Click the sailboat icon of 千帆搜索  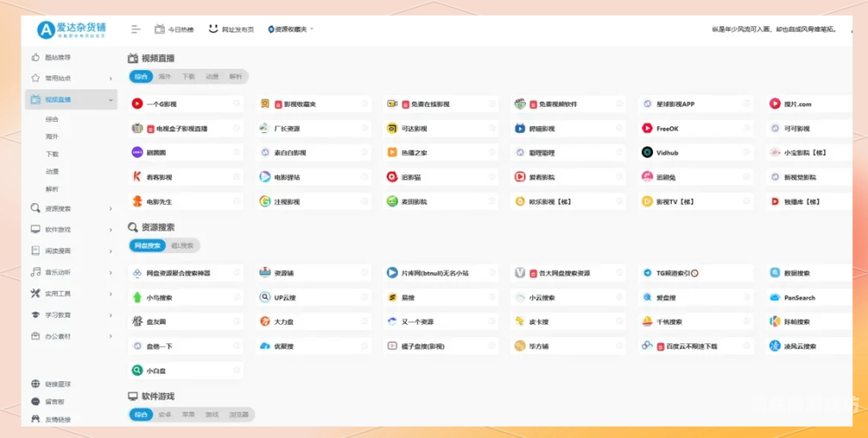click(647, 321)
